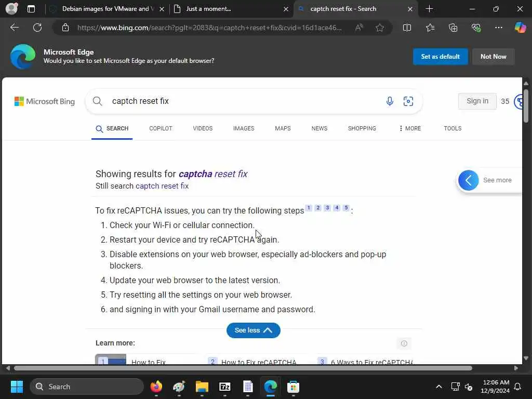Click the Learn more feedback info icon

pyautogui.click(x=404, y=343)
